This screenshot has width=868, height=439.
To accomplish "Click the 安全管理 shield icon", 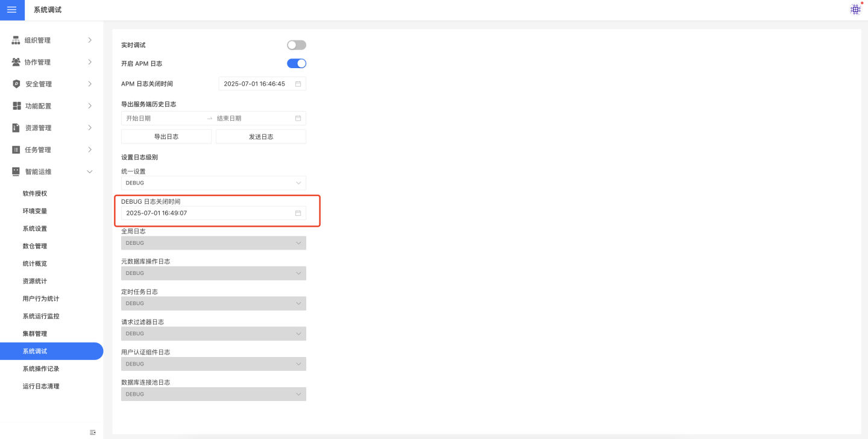I will pos(16,84).
